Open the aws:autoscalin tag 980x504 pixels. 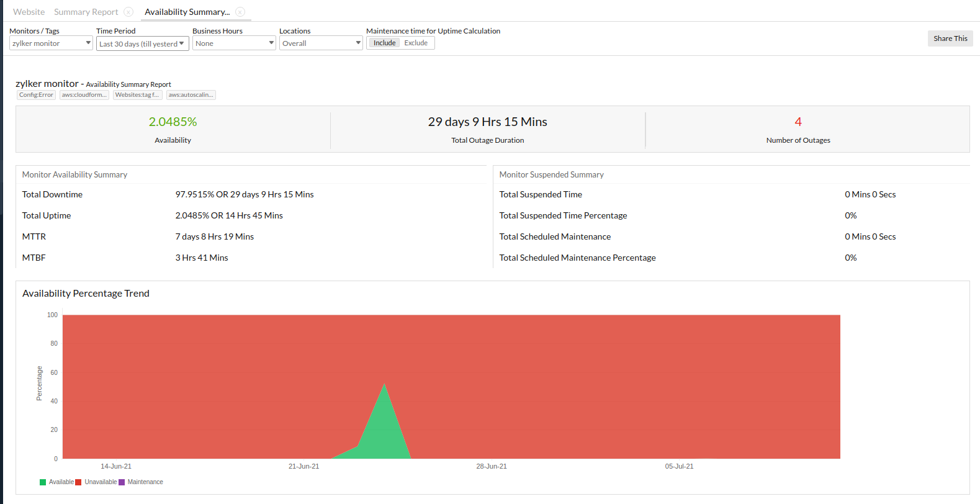(x=191, y=95)
